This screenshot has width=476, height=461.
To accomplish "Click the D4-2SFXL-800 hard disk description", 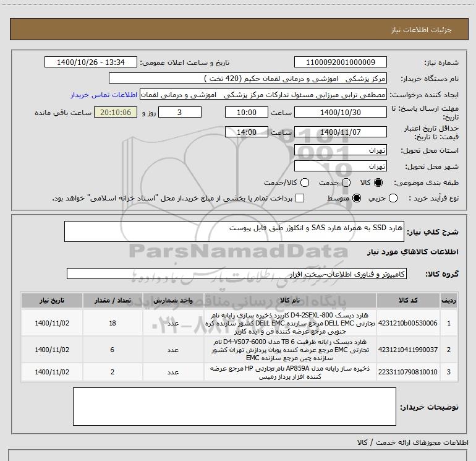I will pos(290,323).
